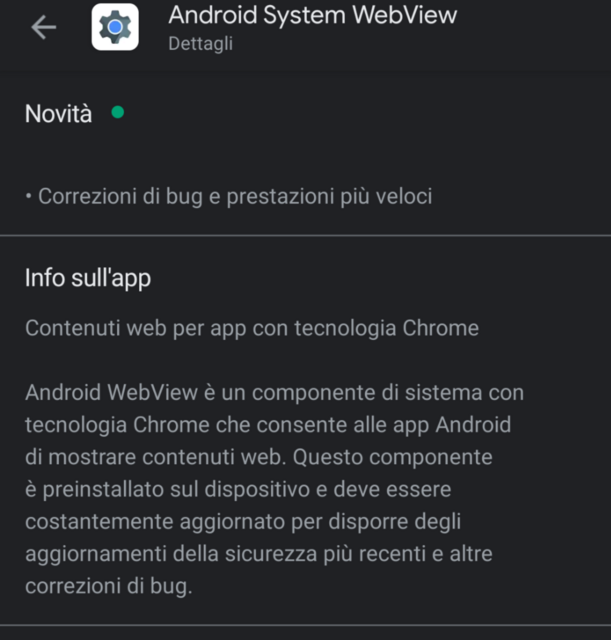Tap the green dot next to Novità
Image resolution: width=611 pixels, height=640 pixels.
click(118, 112)
